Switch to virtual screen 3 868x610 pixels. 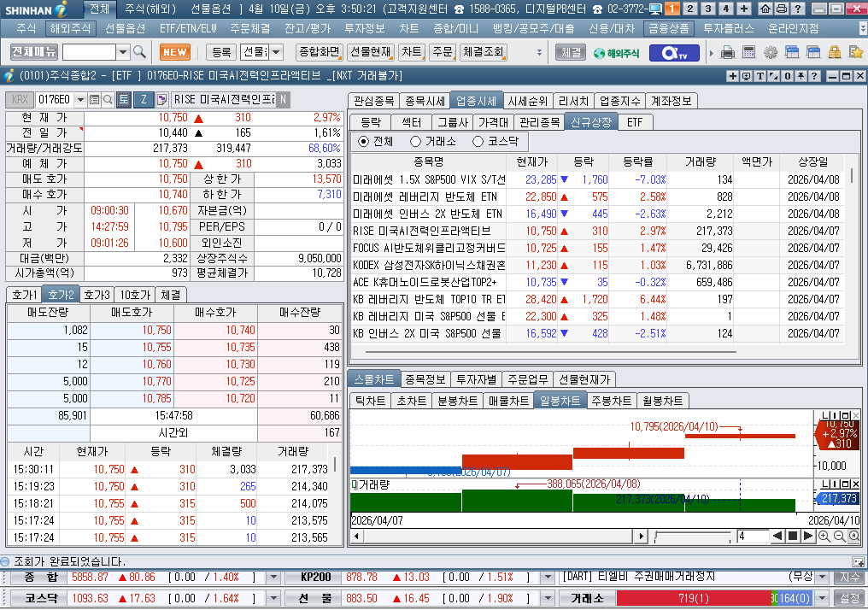708,9
